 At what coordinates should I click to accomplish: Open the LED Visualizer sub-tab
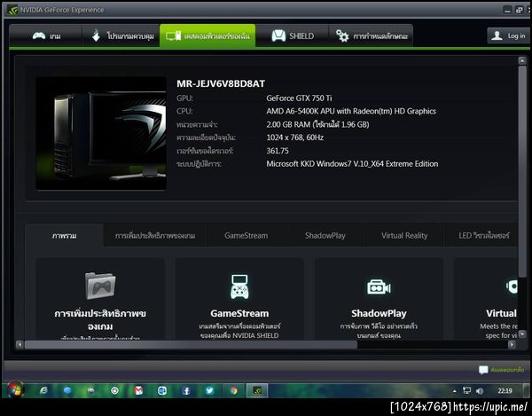click(x=483, y=235)
